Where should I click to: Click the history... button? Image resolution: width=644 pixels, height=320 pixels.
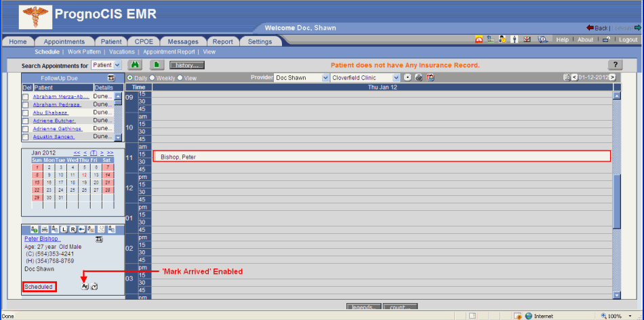(187, 65)
